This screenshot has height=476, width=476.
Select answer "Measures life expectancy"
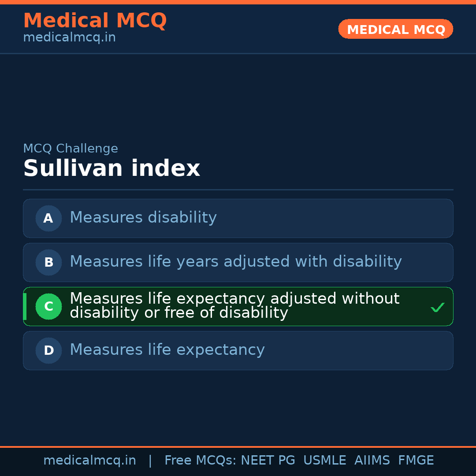click(167, 350)
